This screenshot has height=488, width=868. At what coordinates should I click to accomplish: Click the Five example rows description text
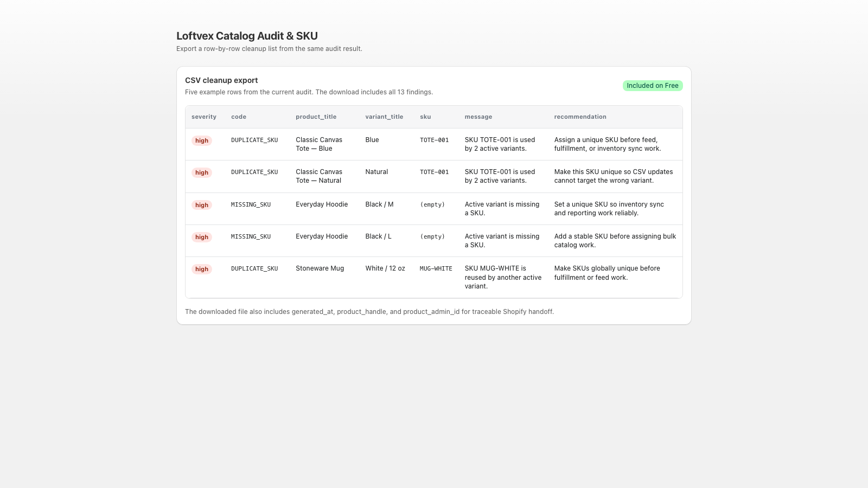(x=309, y=92)
